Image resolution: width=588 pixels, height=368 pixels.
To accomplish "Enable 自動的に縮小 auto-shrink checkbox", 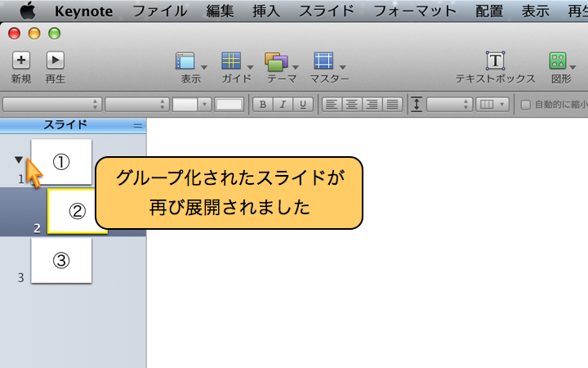I will click(525, 105).
